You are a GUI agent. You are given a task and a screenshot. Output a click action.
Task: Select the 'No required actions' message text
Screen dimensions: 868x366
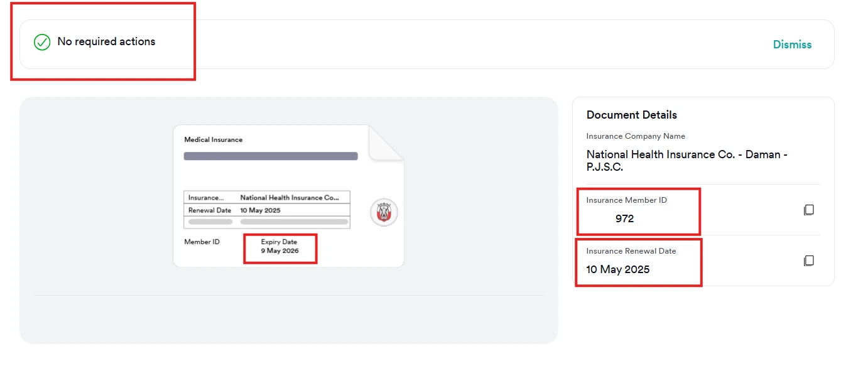coord(106,41)
